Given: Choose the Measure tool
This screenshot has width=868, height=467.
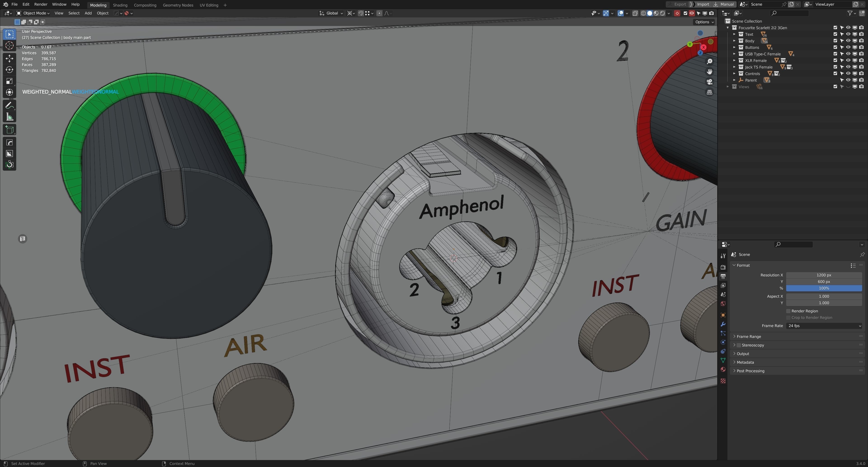Looking at the screenshot, I should pos(9,117).
